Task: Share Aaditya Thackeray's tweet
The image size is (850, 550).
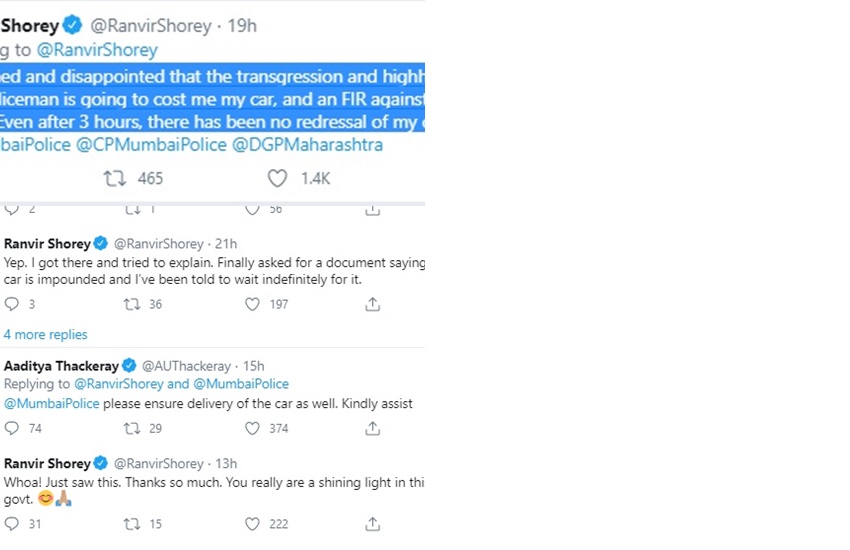Action: (372, 428)
